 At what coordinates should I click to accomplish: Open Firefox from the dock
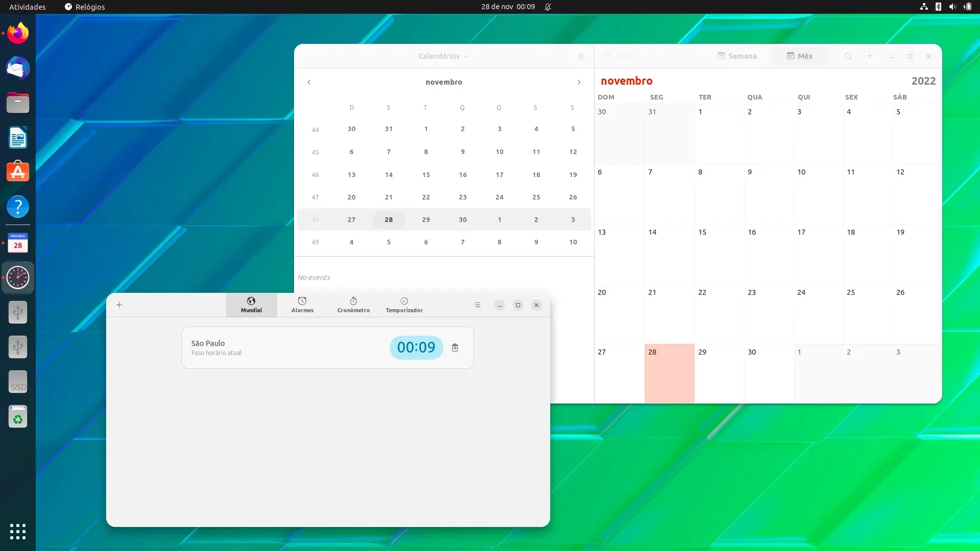click(x=18, y=33)
